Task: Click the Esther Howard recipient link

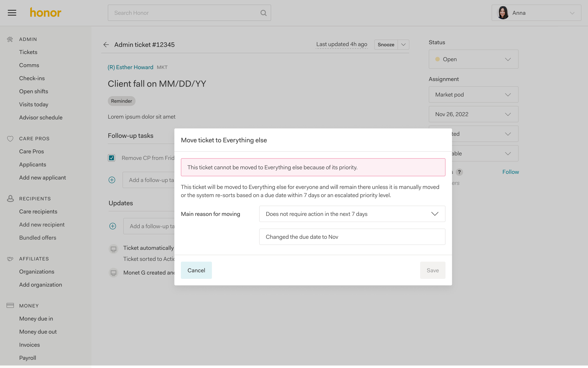Action: pyautogui.click(x=131, y=67)
